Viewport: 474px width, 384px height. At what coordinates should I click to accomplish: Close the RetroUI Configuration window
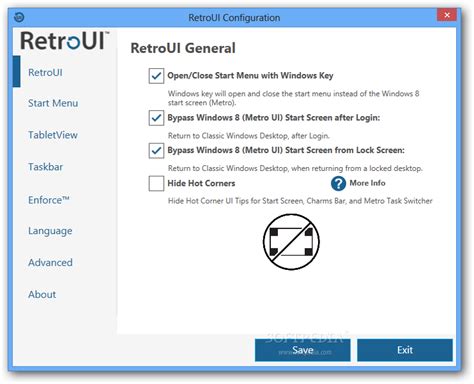pos(447,15)
